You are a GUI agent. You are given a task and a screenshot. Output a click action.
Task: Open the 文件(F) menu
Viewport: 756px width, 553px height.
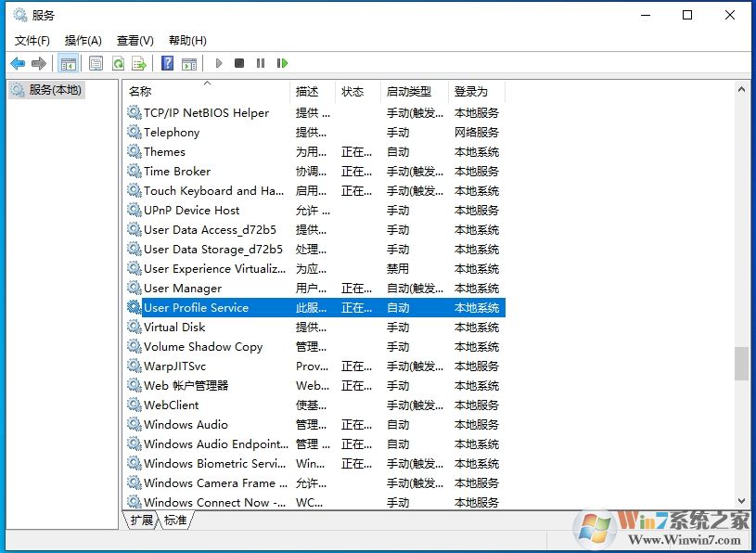pos(33,40)
